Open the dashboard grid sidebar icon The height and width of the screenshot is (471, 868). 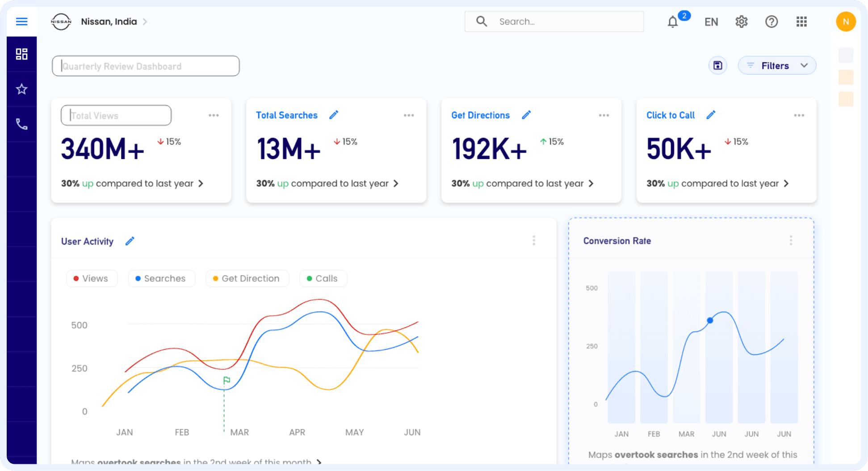click(x=21, y=54)
